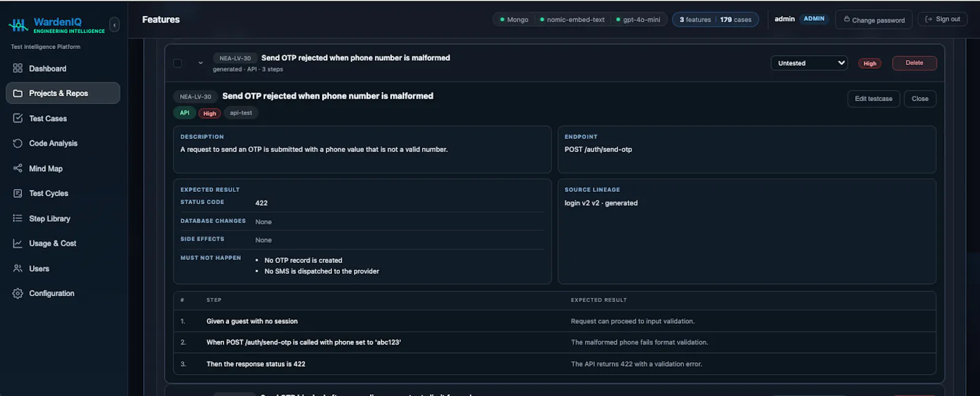The image size is (980, 396).
Task: Close the test case detail panel
Action: [920, 99]
